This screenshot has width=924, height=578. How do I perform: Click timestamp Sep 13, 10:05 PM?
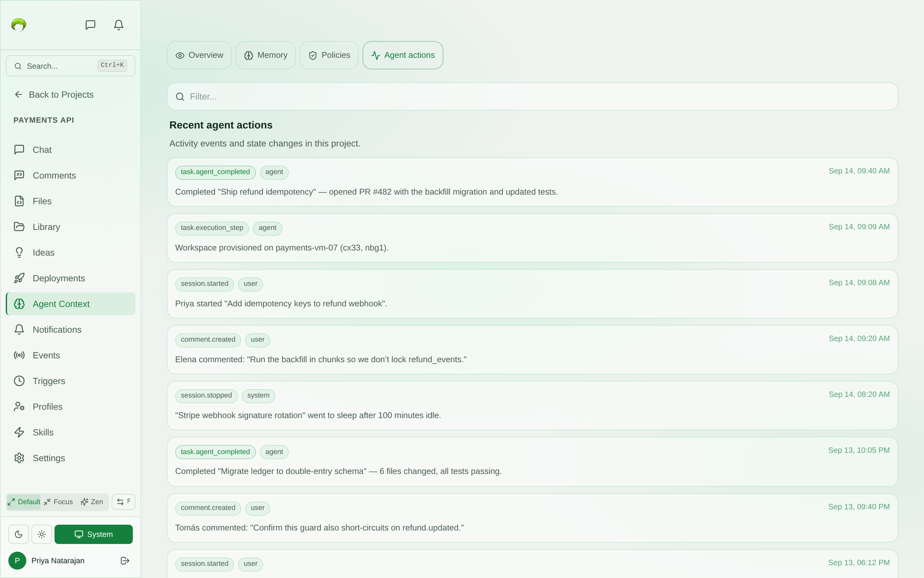pyautogui.click(x=859, y=450)
